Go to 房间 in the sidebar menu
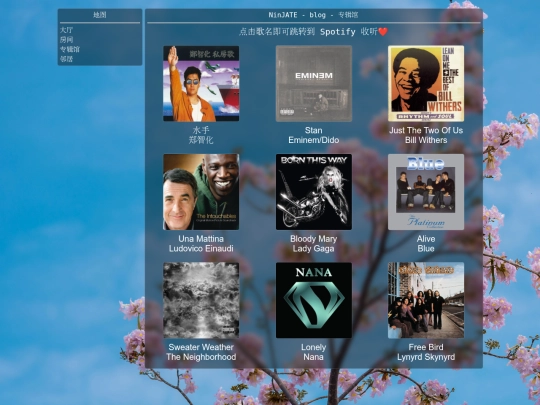This screenshot has height=405, width=540. 66,40
